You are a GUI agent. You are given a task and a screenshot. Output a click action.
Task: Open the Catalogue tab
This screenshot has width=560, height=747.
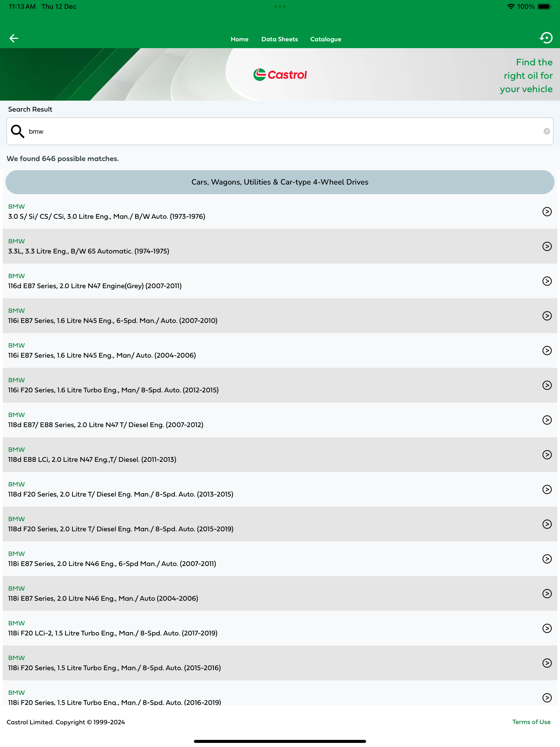point(326,39)
